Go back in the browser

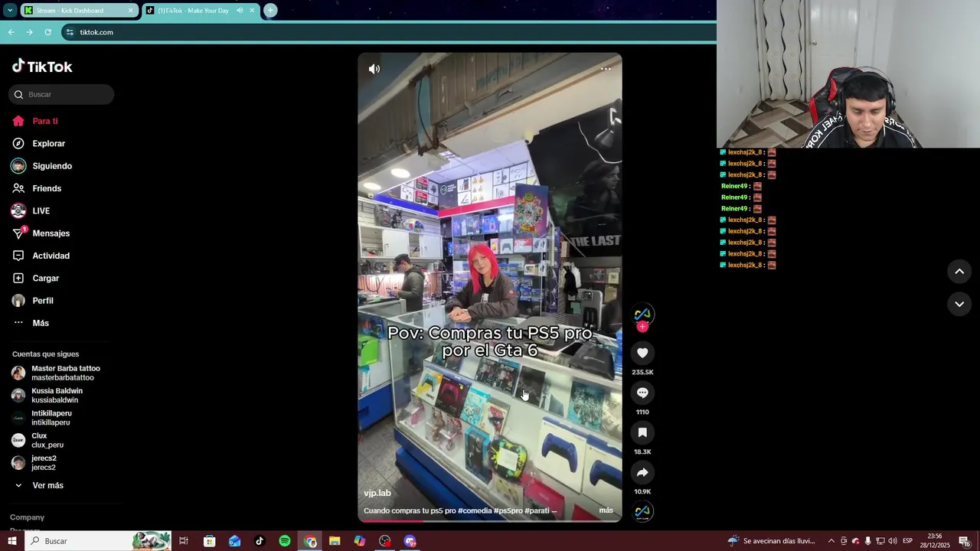(x=11, y=32)
